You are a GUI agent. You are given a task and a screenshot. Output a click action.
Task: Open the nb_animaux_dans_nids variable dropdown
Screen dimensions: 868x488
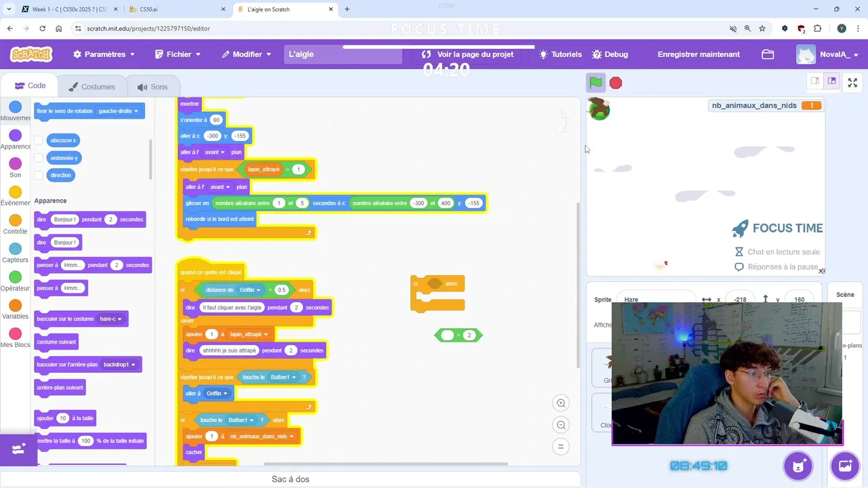pos(262,436)
